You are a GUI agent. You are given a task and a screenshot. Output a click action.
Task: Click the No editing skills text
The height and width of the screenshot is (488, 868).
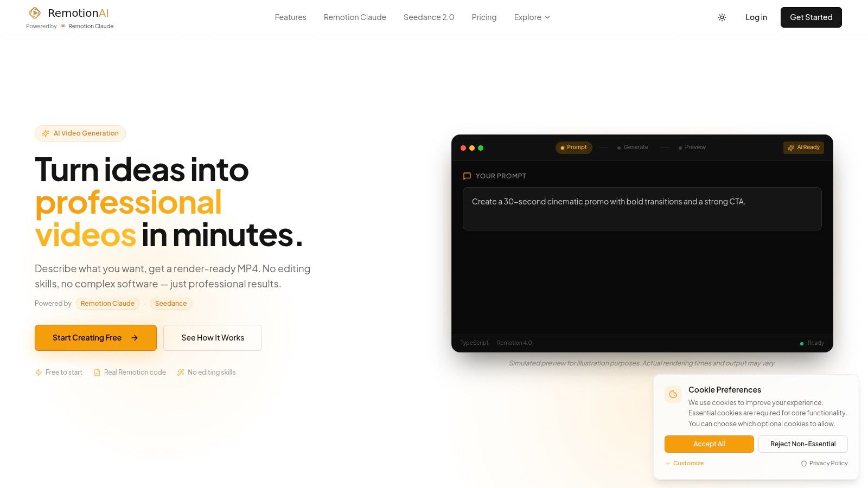[212, 373]
